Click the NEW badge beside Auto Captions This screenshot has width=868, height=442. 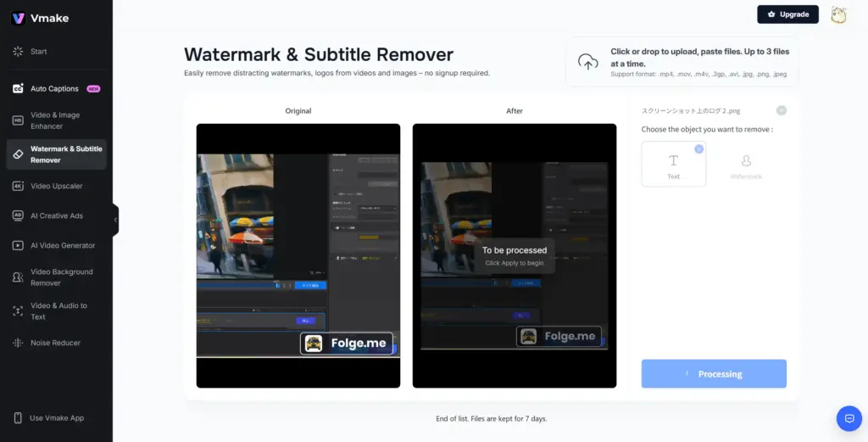(93, 88)
